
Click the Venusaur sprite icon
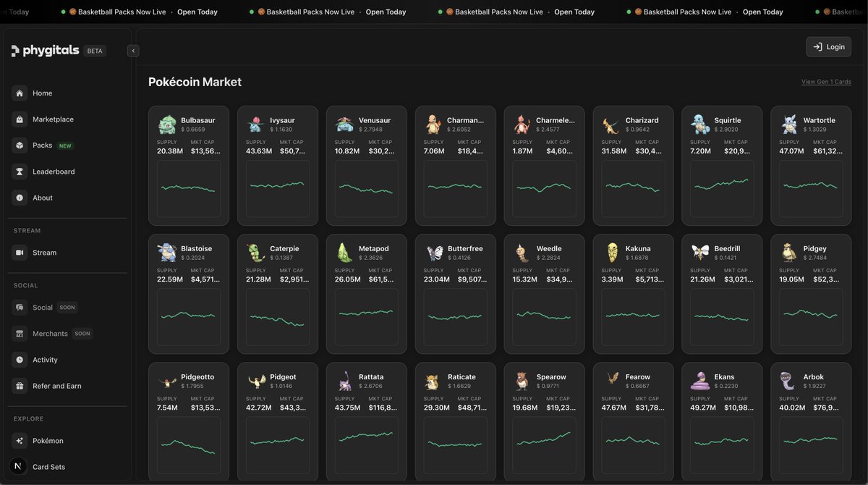pos(345,125)
